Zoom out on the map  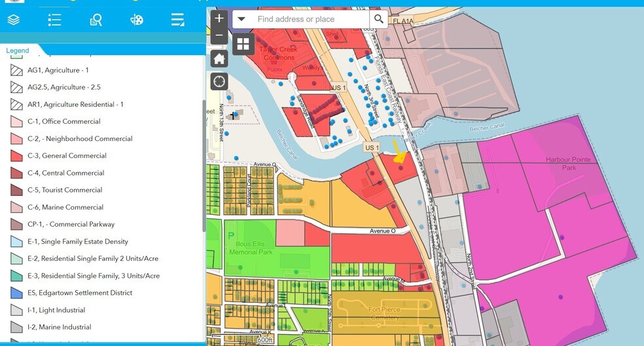tap(219, 35)
